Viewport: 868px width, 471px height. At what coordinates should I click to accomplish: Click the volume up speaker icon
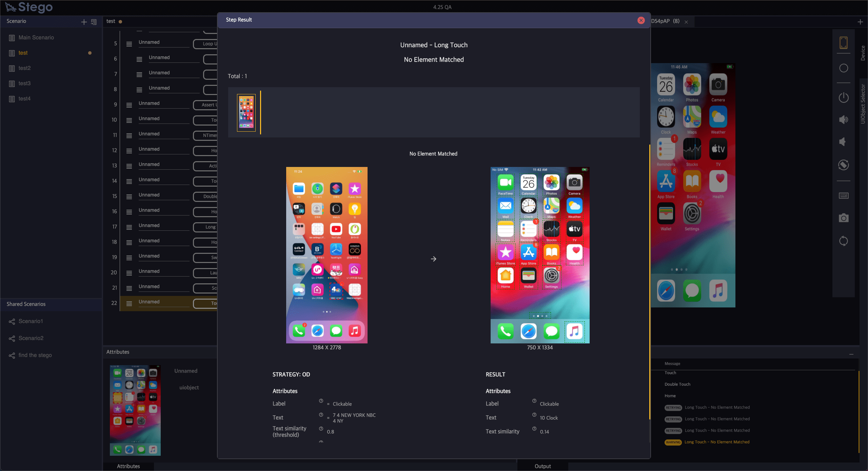point(844,120)
